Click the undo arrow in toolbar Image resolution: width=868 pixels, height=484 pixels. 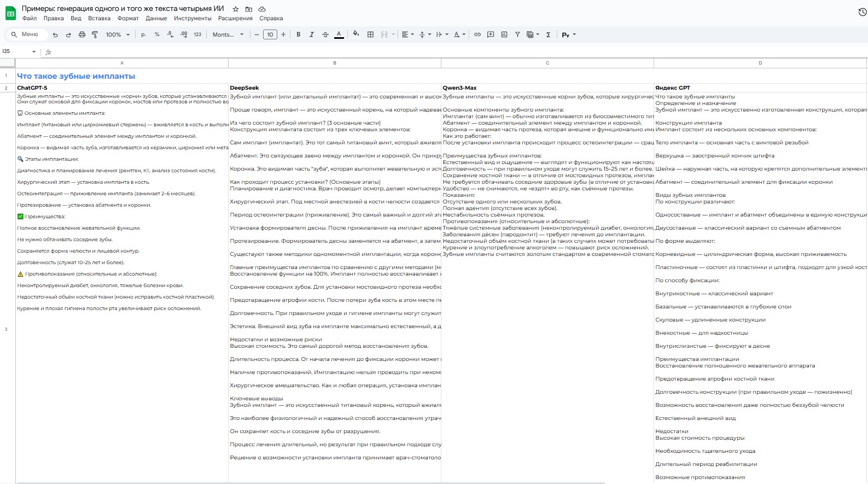click(55, 34)
